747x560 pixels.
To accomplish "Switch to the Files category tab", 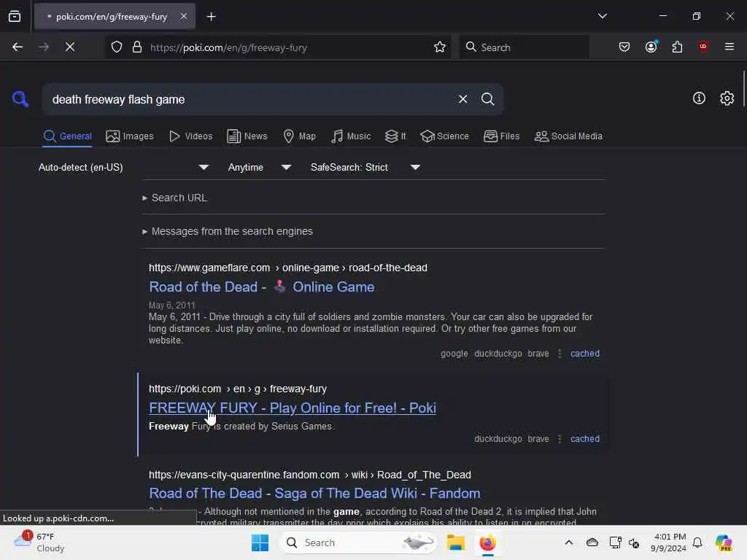I will [x=501, y=136].
